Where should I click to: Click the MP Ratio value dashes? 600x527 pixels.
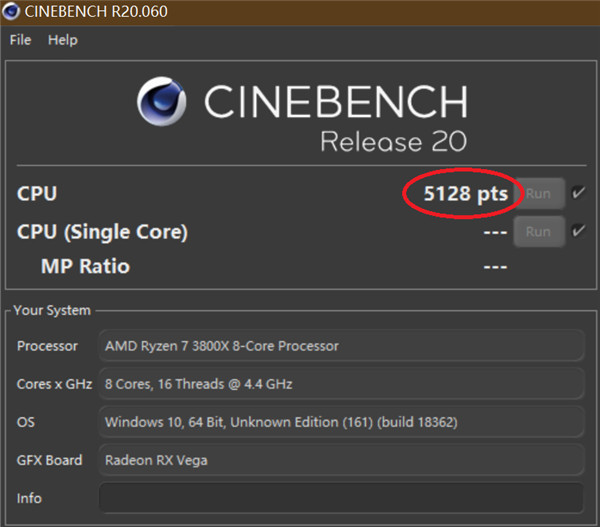pos(495,267)
